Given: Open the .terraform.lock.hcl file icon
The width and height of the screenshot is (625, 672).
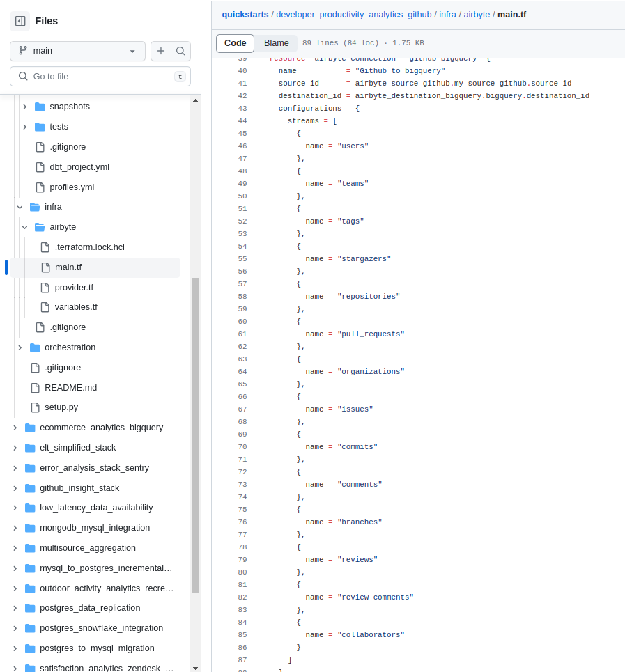Looking at the screenshot, I should (47, 247).
